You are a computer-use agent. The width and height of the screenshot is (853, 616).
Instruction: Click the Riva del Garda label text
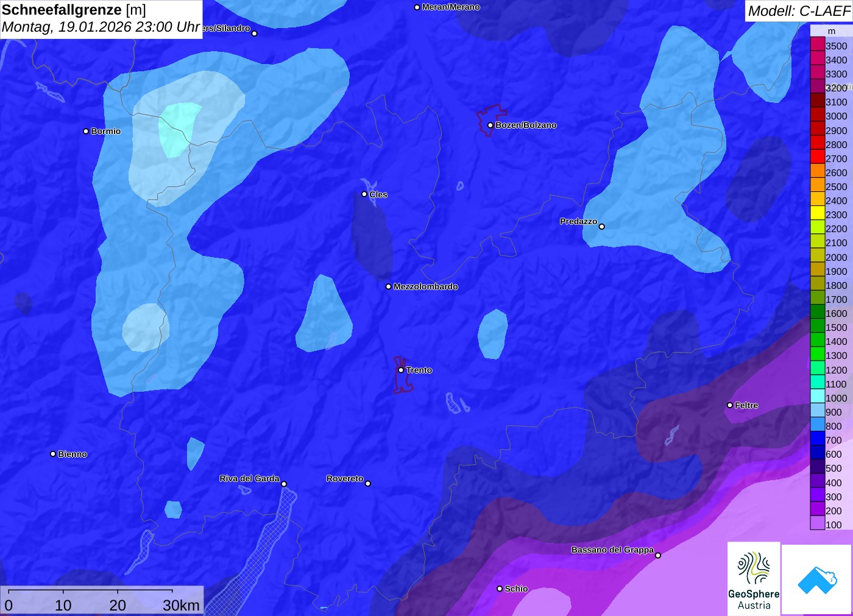pyautogui.click(x=249, y=478)
